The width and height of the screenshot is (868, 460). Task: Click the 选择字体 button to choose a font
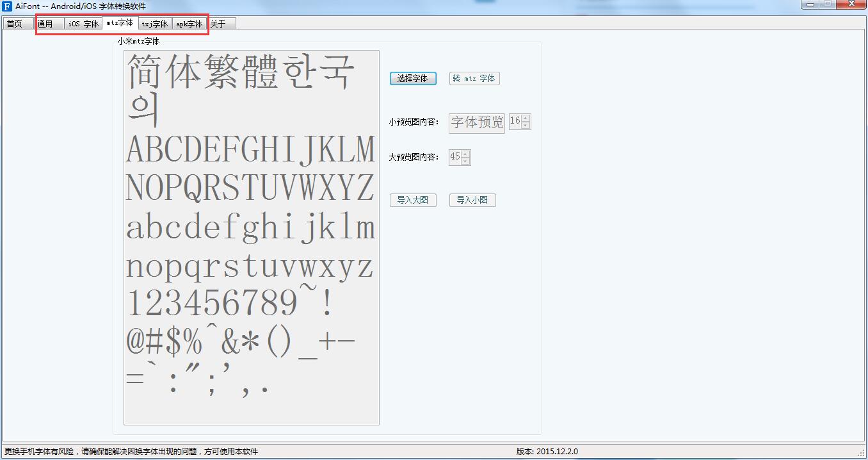413,78
